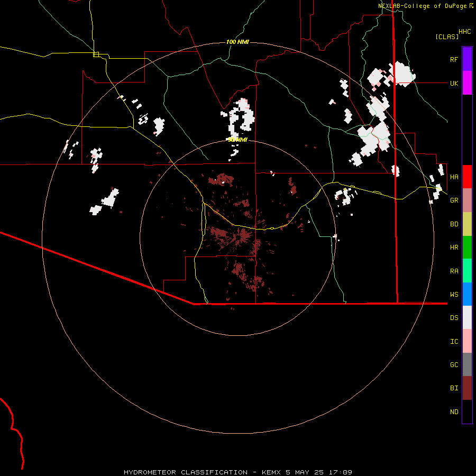Select the IC ice crystals pink swatch

467,341
